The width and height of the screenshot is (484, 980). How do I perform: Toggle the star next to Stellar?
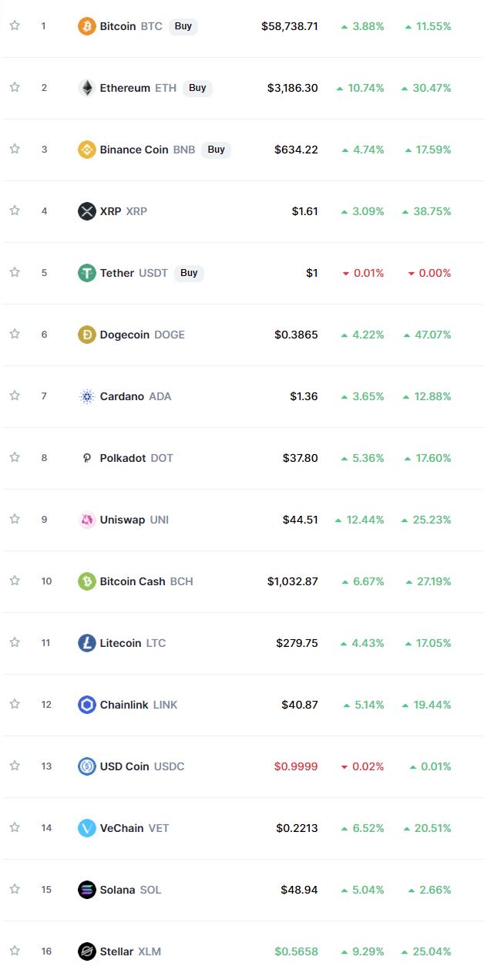pos(15,951)
